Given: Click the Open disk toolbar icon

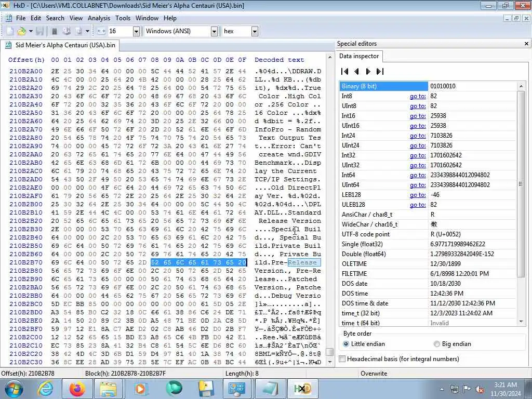Looking at the screenshot, I should point(66,31).
